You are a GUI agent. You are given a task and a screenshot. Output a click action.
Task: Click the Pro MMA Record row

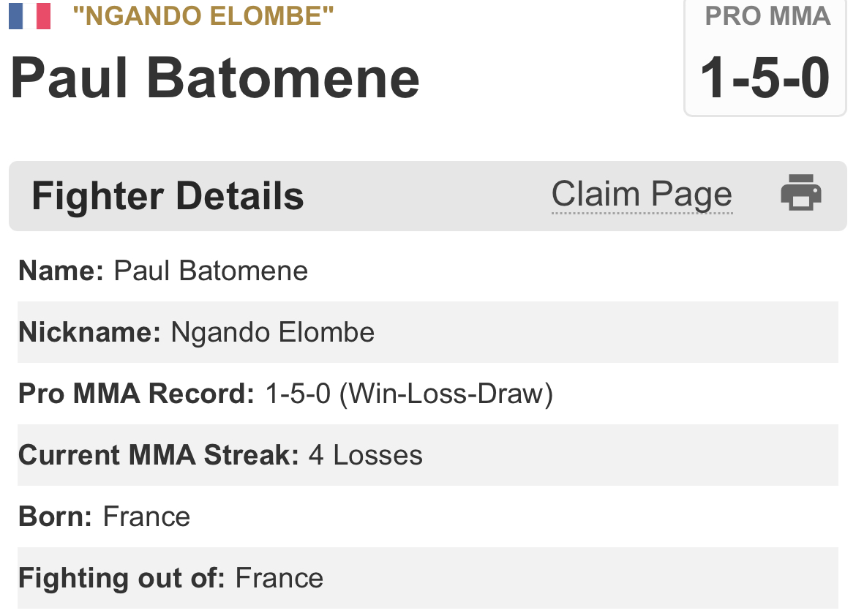tap(427, 394)
